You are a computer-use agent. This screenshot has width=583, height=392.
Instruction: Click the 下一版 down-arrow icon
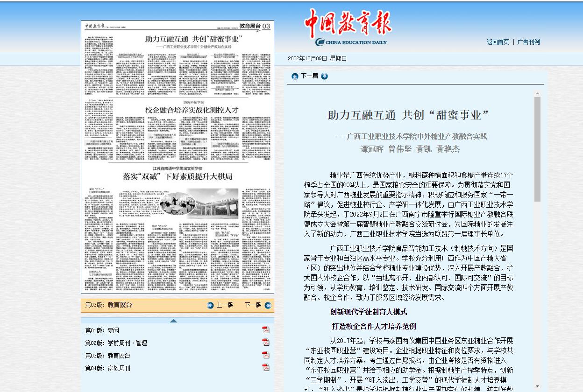268,305
